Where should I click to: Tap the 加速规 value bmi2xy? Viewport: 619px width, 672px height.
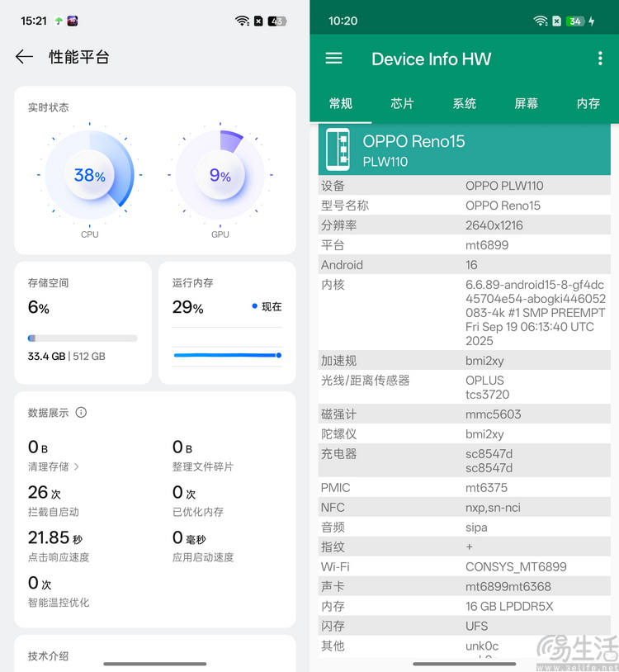[484, 361]
